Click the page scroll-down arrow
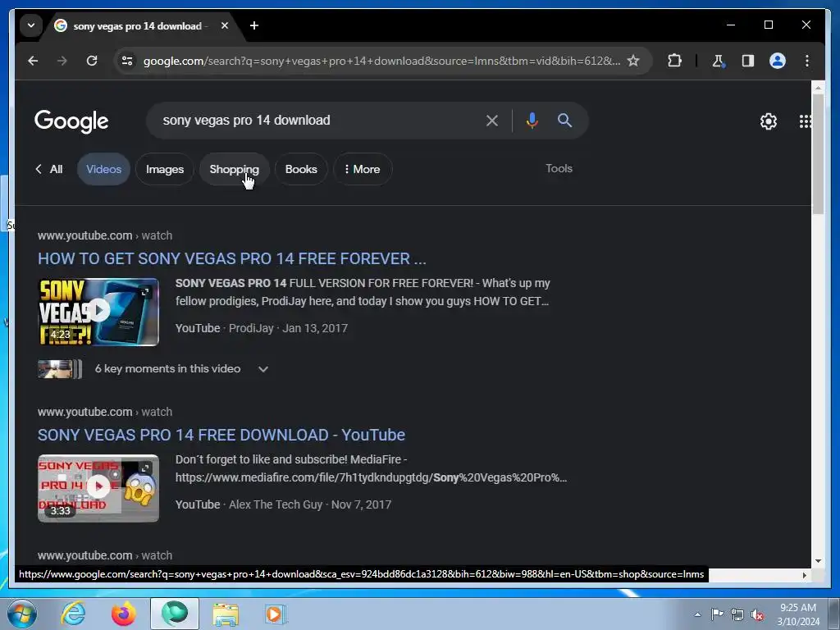 (818, 561)
